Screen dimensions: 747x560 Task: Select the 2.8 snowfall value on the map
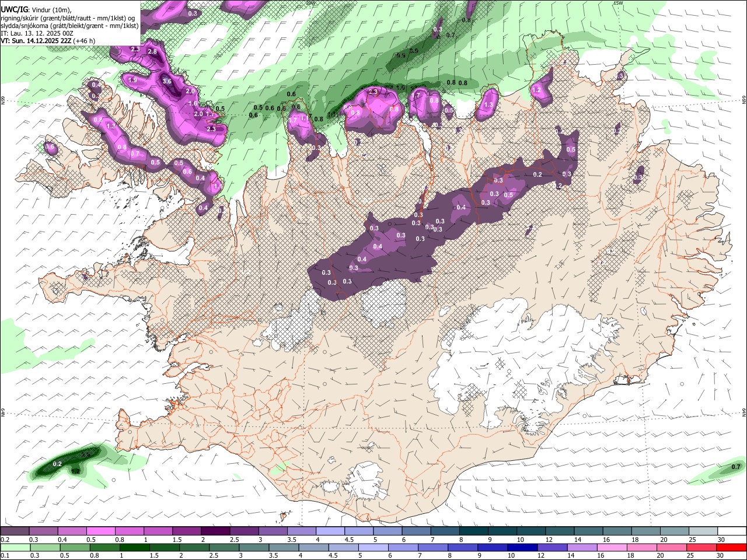point(152,52)
